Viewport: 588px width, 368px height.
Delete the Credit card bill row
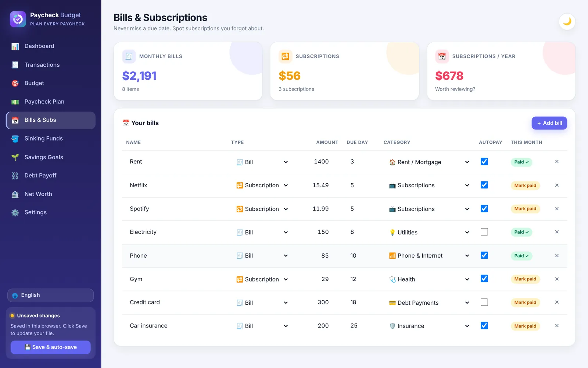point(557,302)
